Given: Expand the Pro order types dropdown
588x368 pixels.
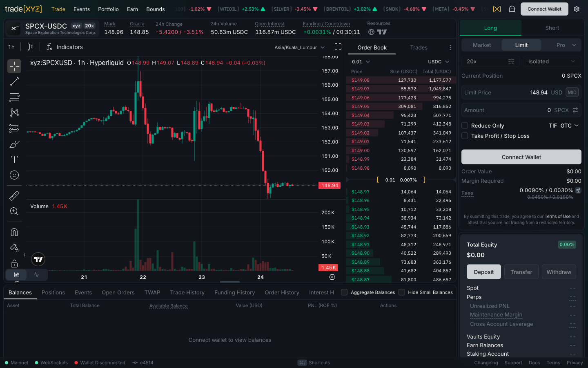Looking at the screenshot, I should (x=566, y=45).
